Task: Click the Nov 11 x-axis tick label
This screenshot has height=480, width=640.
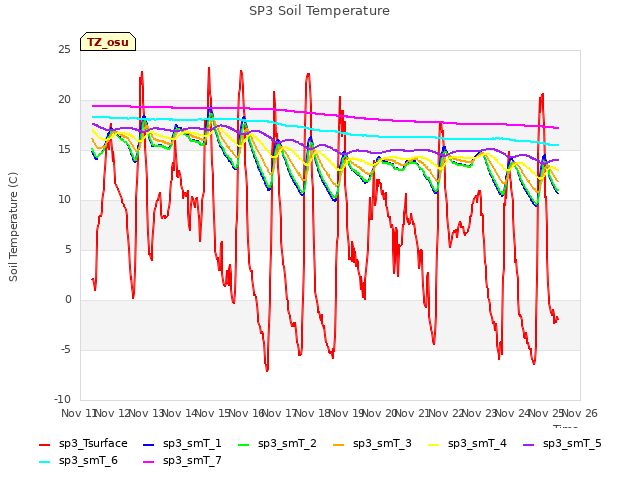Action: [78, 413]
